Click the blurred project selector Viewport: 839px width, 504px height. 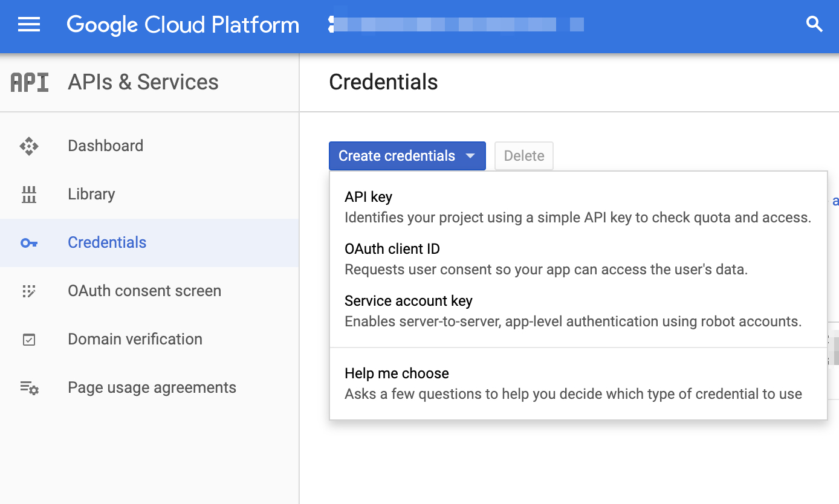tap(456, 24)
